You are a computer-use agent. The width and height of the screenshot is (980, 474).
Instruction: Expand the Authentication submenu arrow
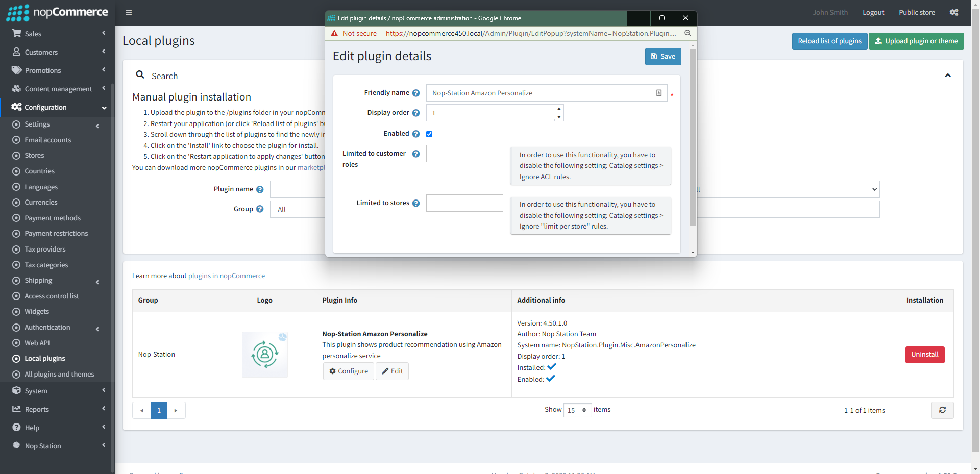tap(97, 329)
